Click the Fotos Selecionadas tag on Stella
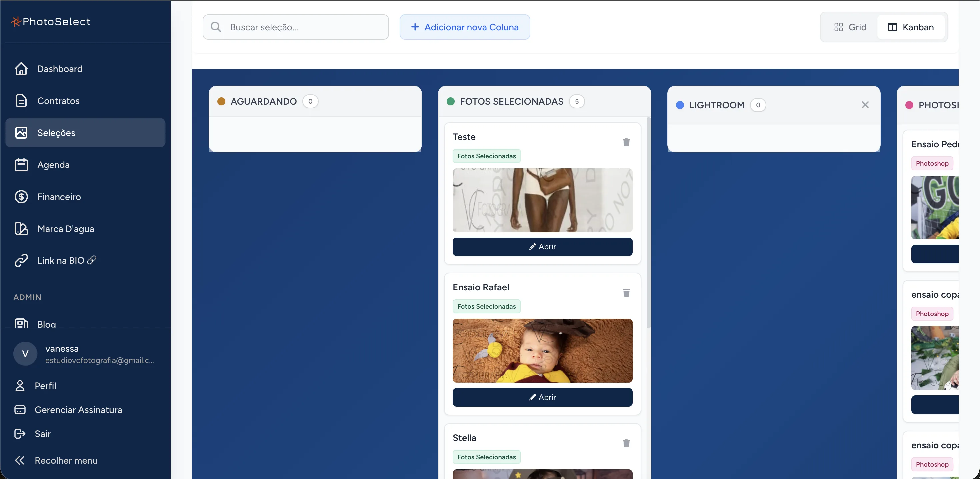 pos(486,457)
